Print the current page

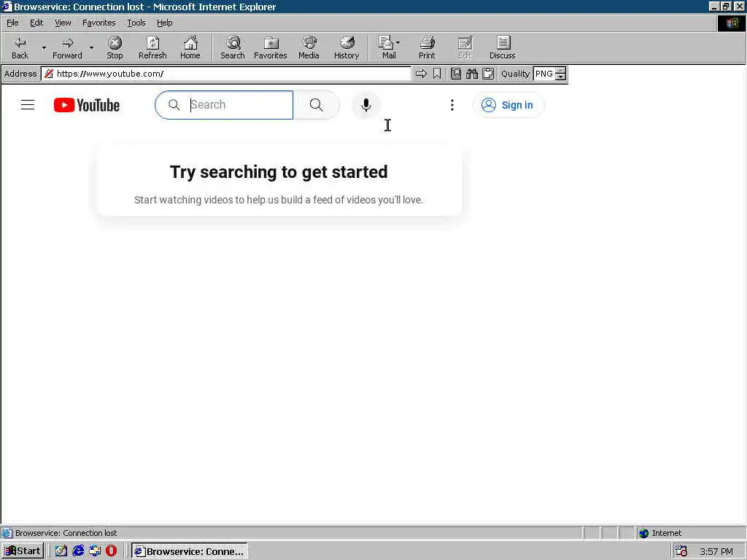[x=427, y=47]
